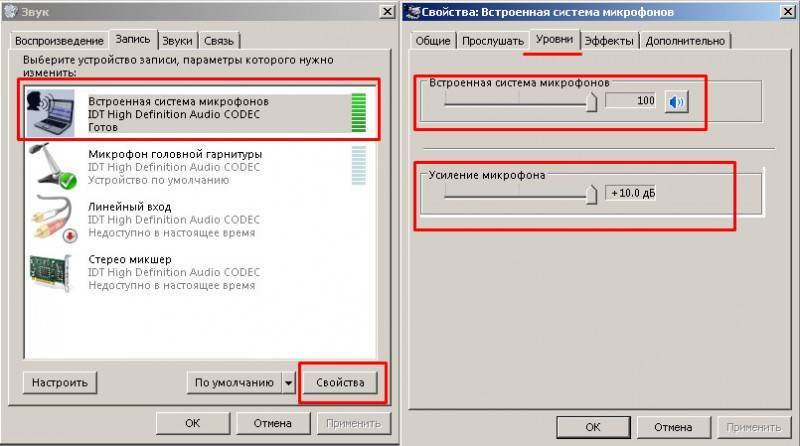This screenshot has height=446, width=800.
Task: Open the 'По умолчанию' dropdown arrow
Action: 289,383
